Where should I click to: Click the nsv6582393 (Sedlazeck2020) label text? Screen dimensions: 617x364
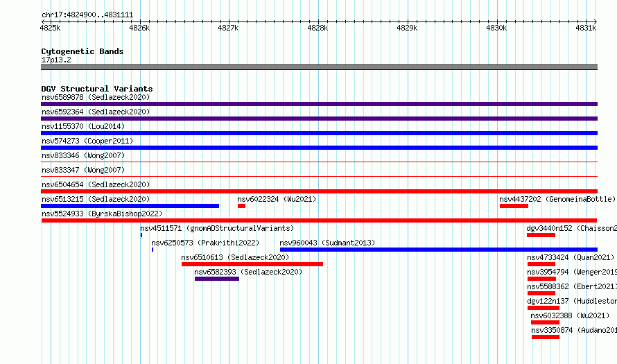248,272
